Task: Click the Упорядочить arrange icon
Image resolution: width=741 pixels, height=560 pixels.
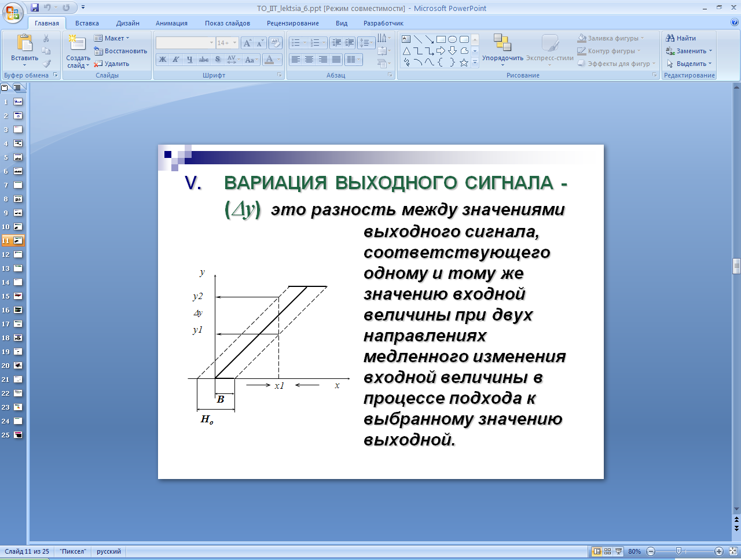Action: (x=502, y=43)
